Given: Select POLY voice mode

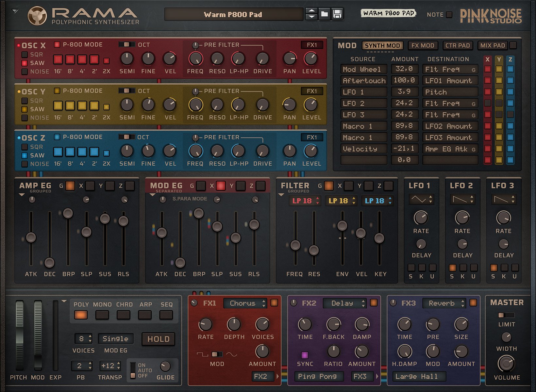Looking at the screenshot, I should point(81,315).
